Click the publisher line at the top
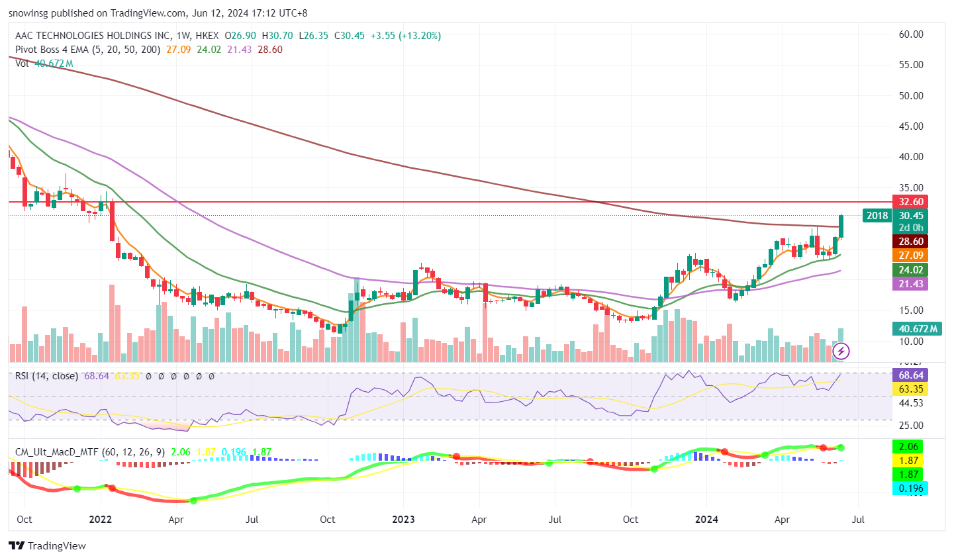Image resolution: width=954 pixels, height=560 pixels. (158, 13)
